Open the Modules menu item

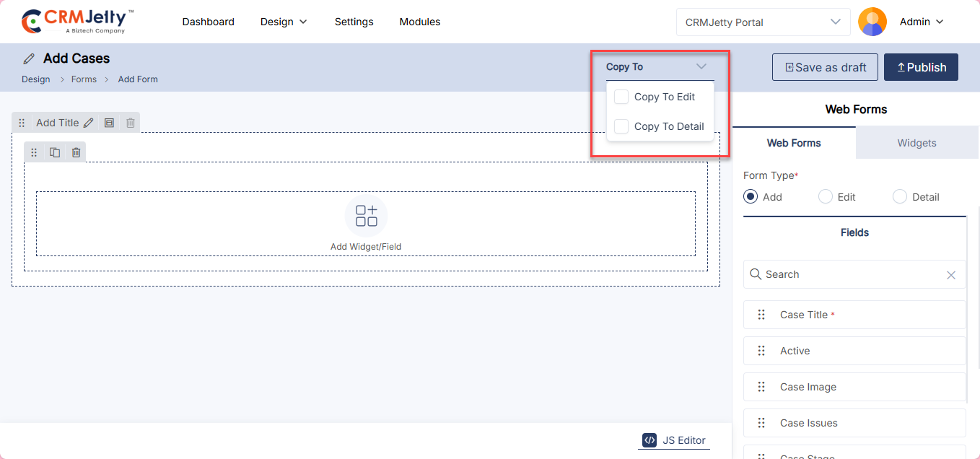coord(419,22)
